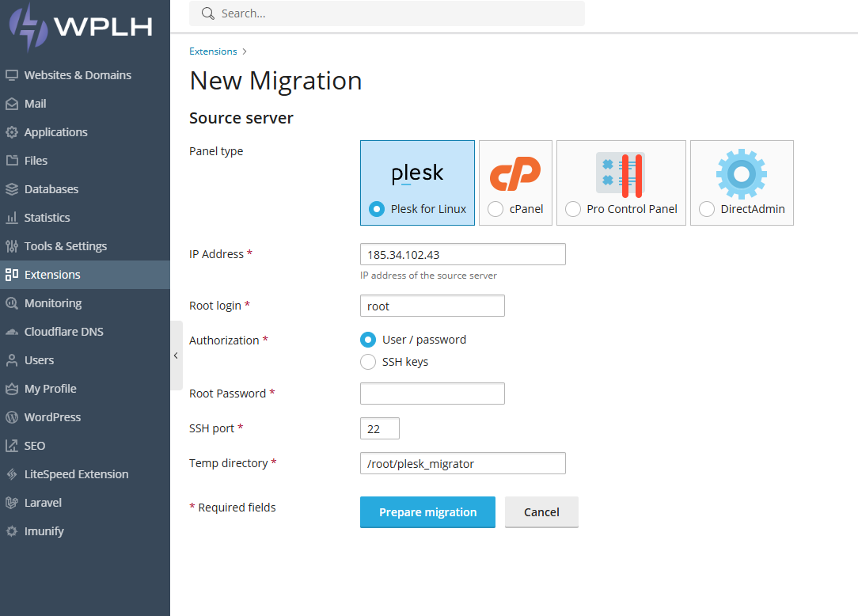Click the "Source server" heading

click(241, 118)
